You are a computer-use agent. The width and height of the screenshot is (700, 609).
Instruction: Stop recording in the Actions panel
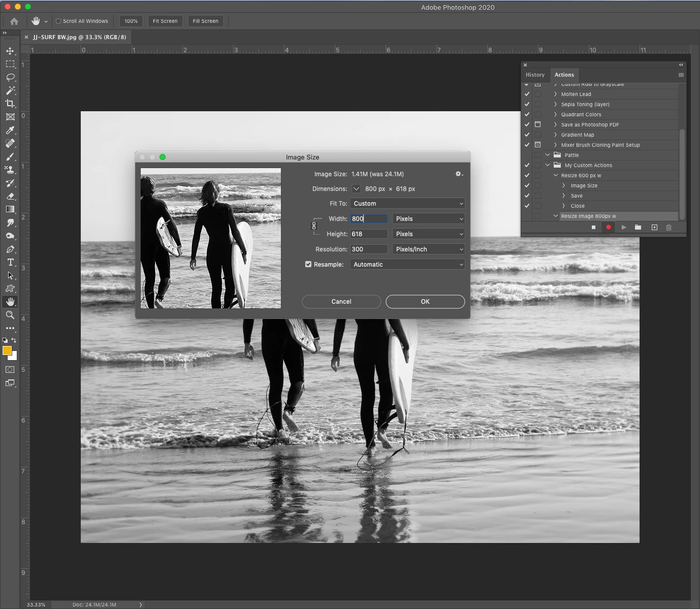593,228
